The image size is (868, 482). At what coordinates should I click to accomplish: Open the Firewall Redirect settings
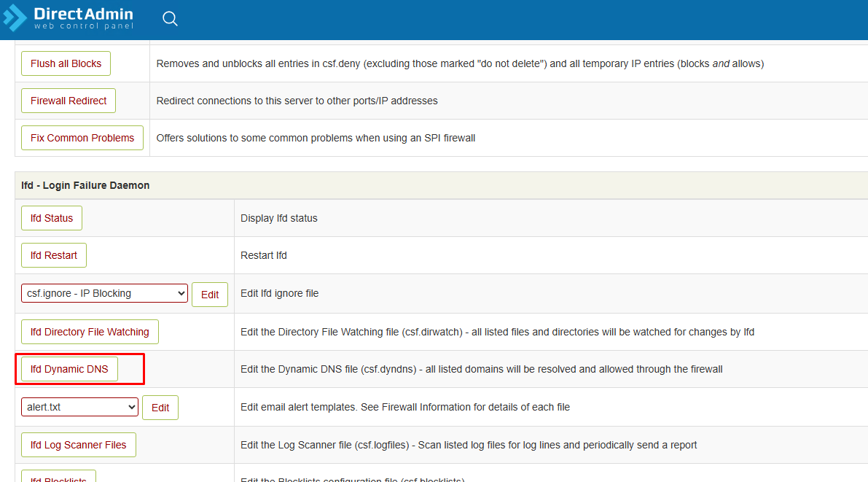coord(69,101)
